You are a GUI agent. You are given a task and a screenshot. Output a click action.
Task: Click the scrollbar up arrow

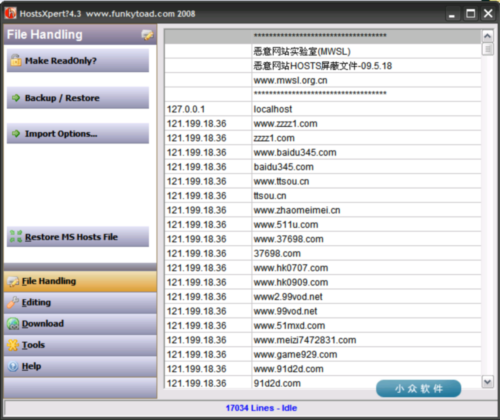[x=488, y=36]
